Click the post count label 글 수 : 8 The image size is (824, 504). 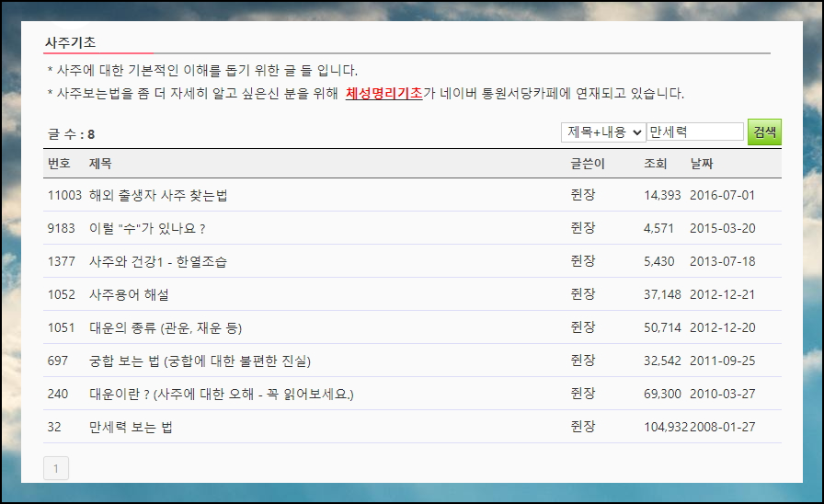72,134
